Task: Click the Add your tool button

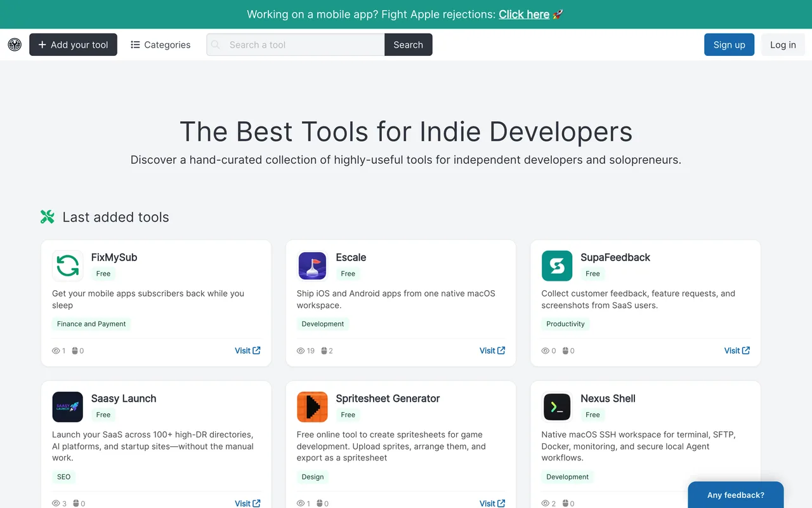Action: pos(73,44)
